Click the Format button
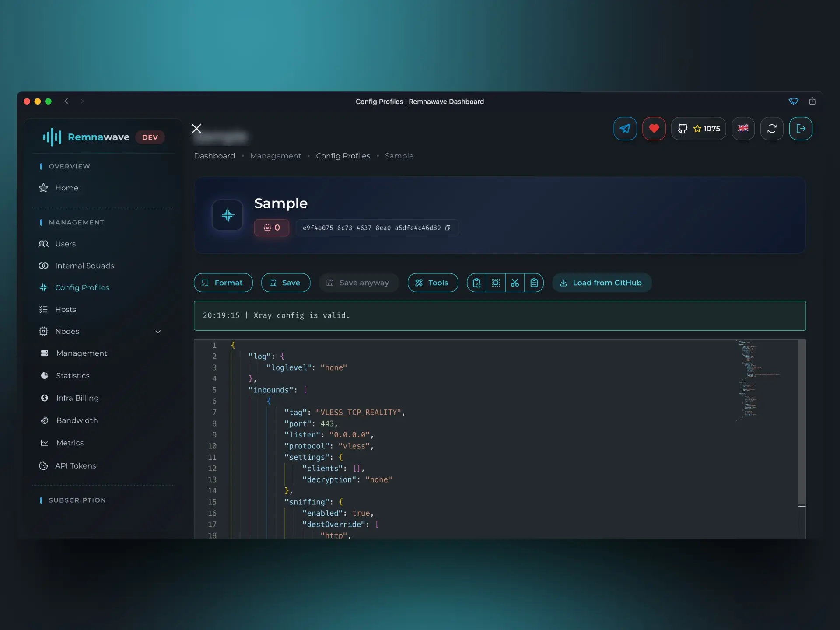The height and width of the screenshot is (630, 840). [x=223, y=283]
